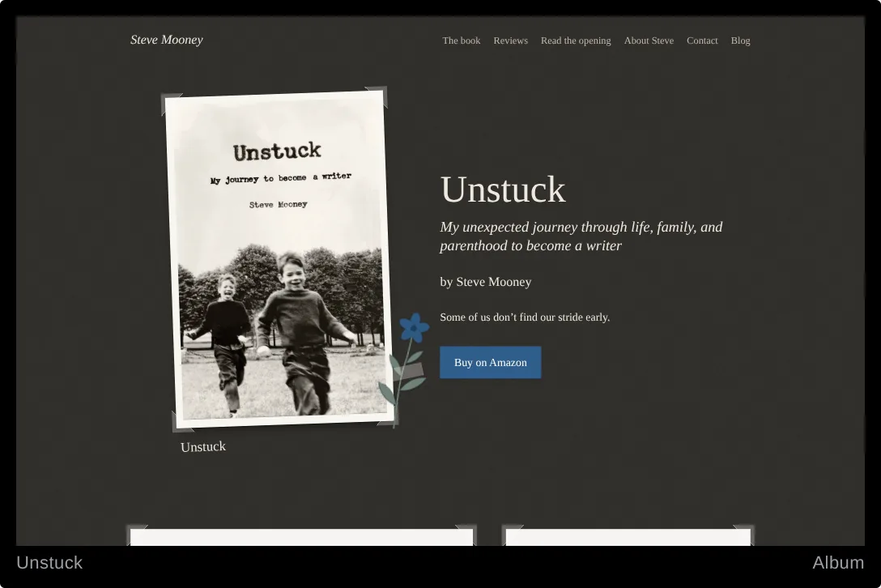Screen dimensions: 881x588
Task: Open the Contact page
Action: pos(702,40)
